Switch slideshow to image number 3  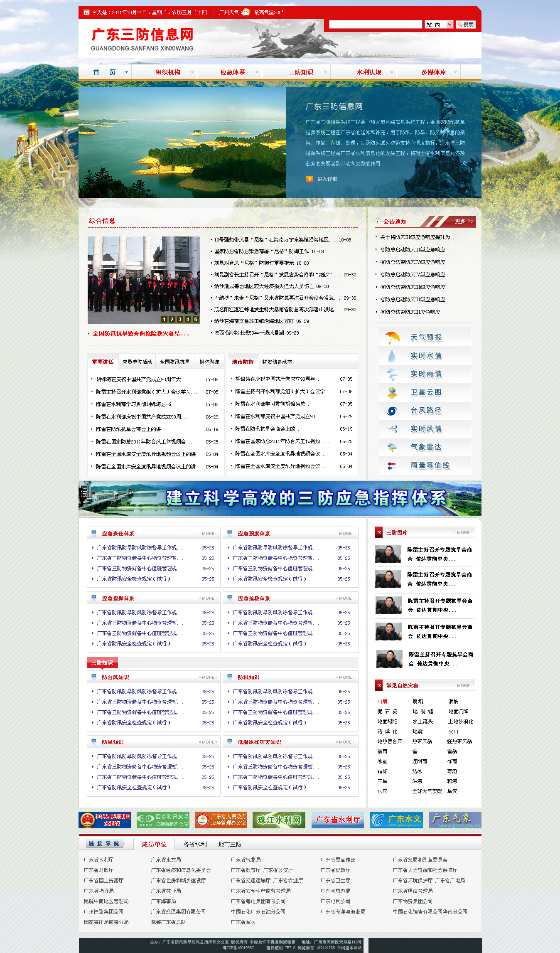180,319
